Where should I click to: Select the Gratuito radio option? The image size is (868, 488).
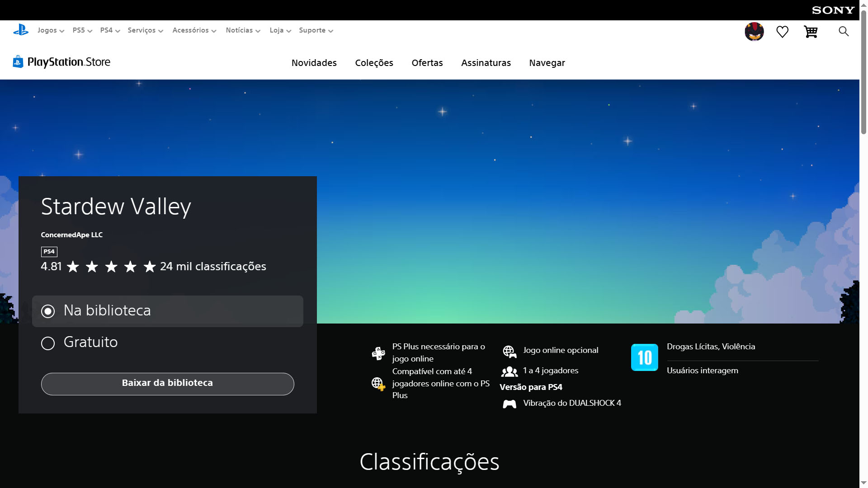point(168,343)
